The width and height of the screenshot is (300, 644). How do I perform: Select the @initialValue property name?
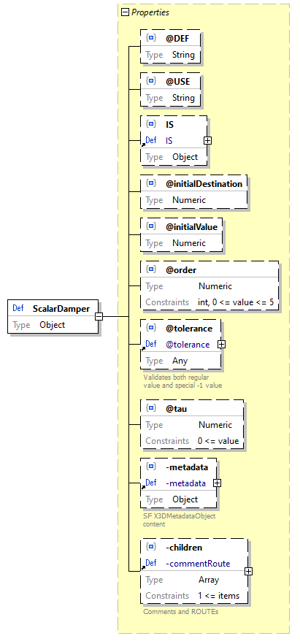click(191, 226)
